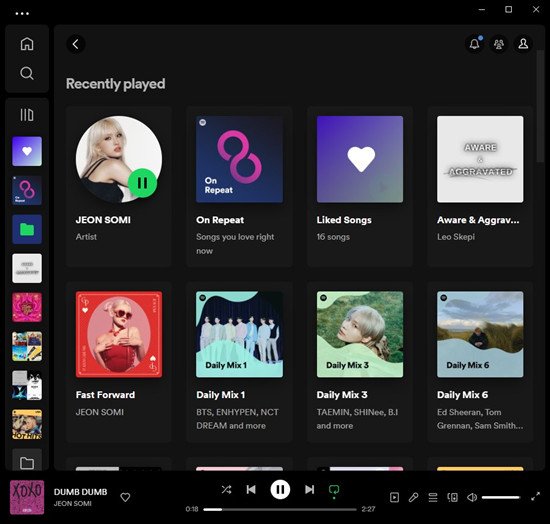Open the green folder in sidebar

click(27, 229)
